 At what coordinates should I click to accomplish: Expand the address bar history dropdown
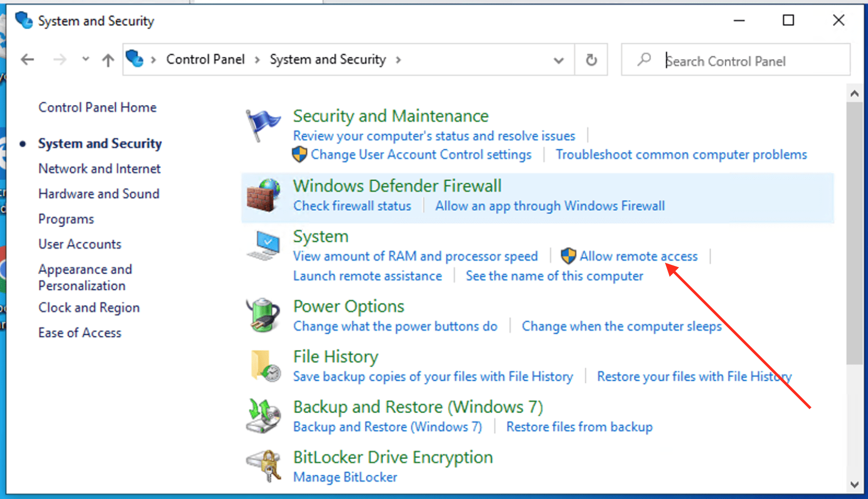(x=558, y=60)
